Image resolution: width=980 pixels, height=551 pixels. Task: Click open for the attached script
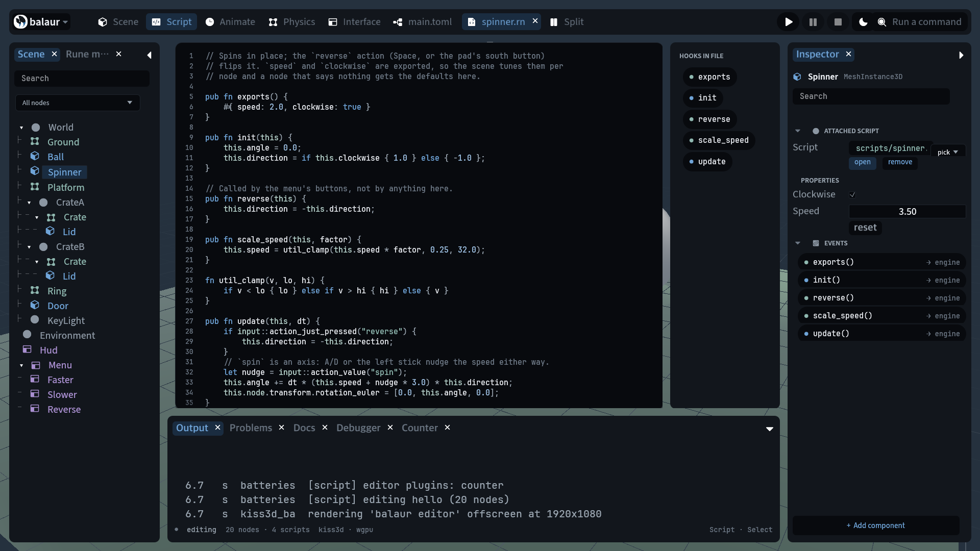(x=862, y=162)
